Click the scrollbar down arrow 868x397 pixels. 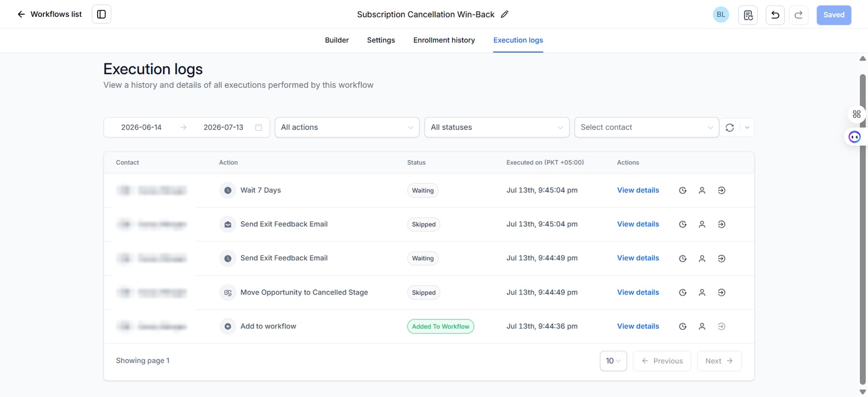[x=863, y=392]
